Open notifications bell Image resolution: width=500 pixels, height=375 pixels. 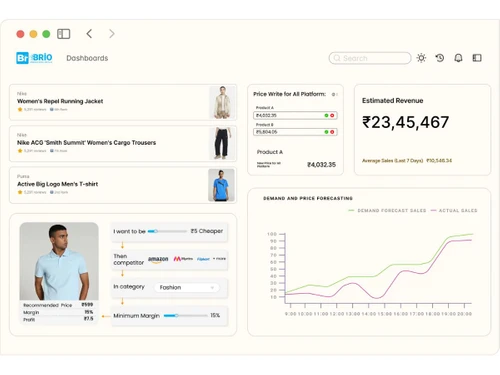pos(458,58)
